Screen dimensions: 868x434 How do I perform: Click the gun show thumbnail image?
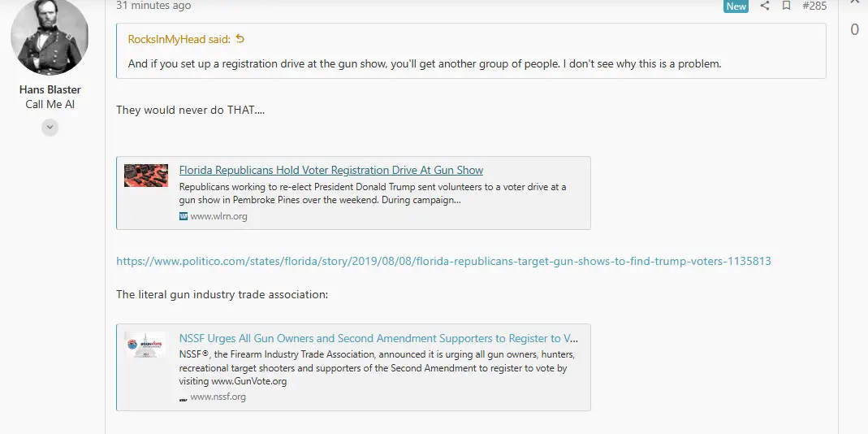pyautogui.click(x=146, y=176)
